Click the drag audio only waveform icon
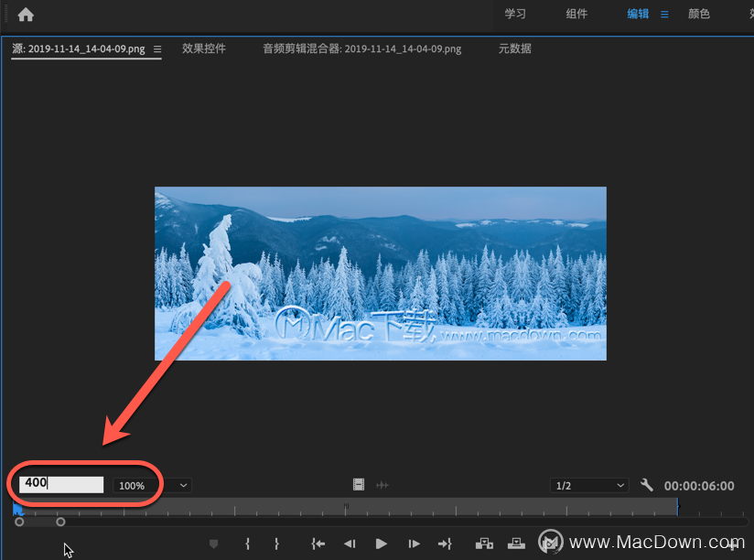 [382, 485]
